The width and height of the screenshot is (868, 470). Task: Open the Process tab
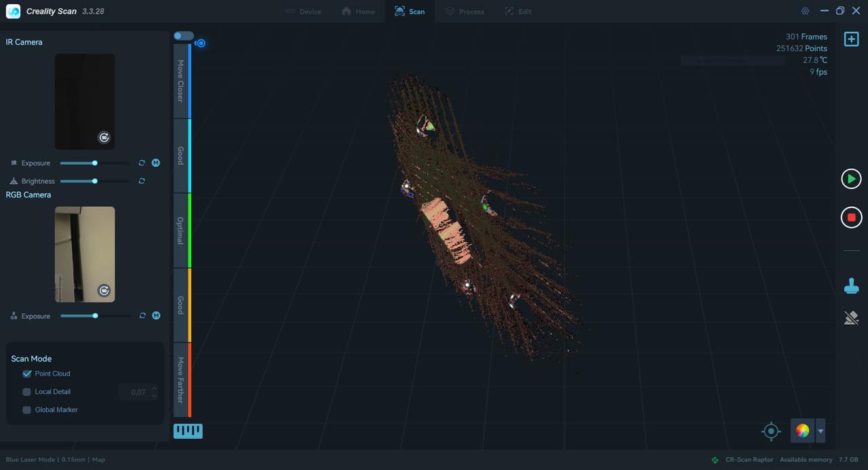(x=465, y=12)
